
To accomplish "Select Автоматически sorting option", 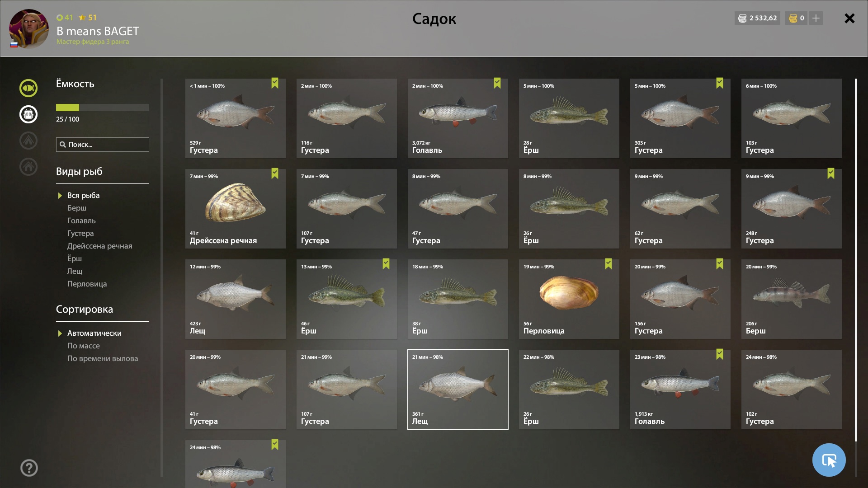I will (94, 333).
